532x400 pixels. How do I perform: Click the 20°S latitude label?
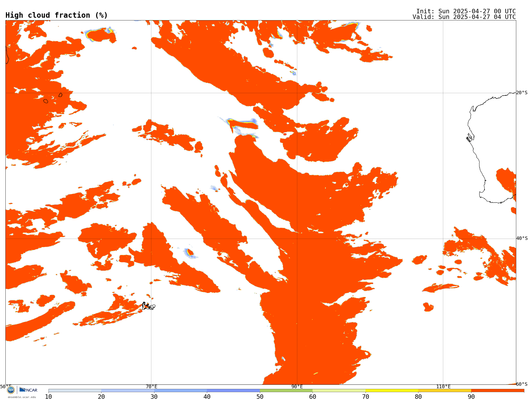(522, 93)
